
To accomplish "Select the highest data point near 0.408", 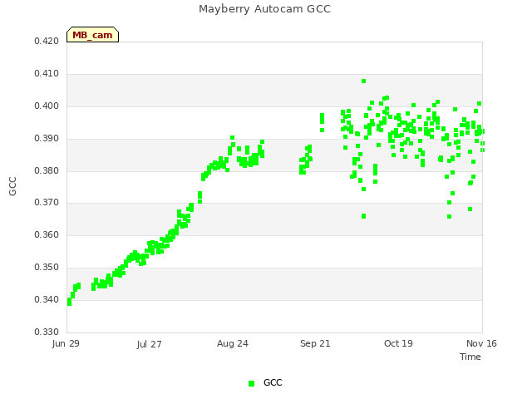I will click(x=364, y=81).
